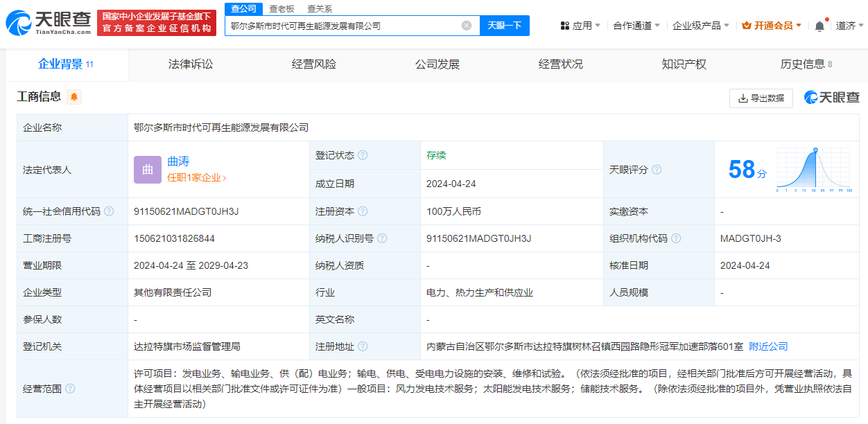This screenshot has width=868, height=424.
Task: Open the 附近公司 link
Action: coord(768,346)
